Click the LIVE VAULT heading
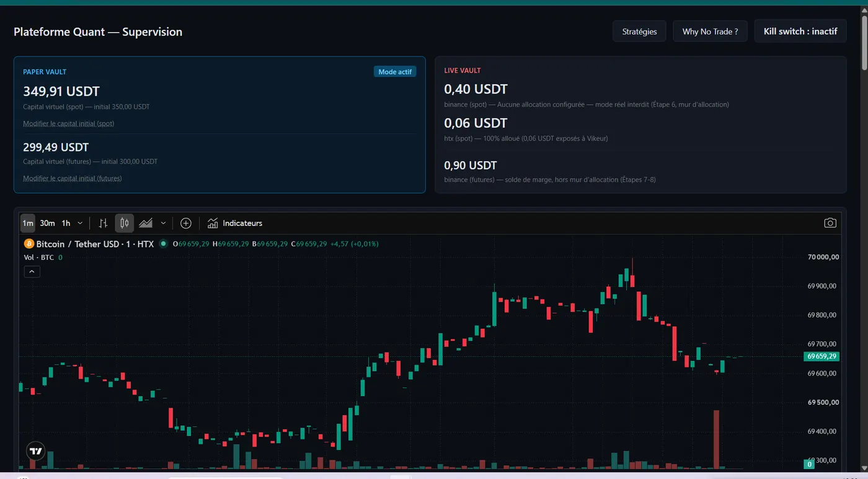The image size is (868, 479). (463, 71)
